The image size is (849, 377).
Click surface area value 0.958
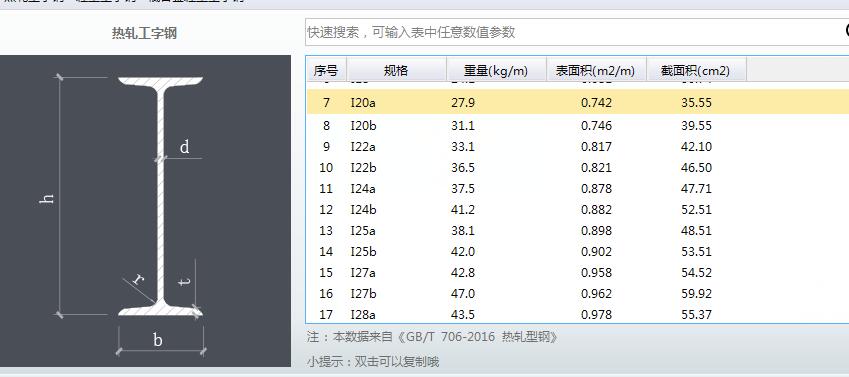[x=597, y=272]
